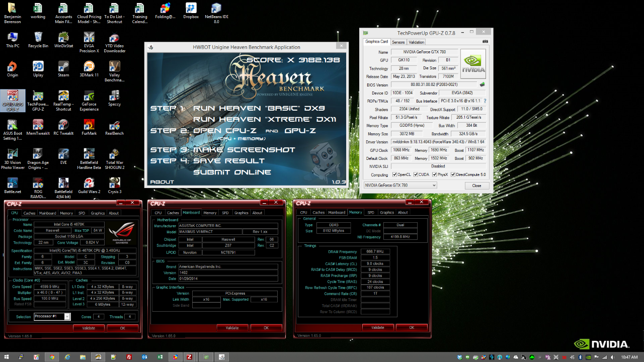Click Save Result in Heaven Benchmark
This screenshot has width=644, height=362.
tap(229, 161)
